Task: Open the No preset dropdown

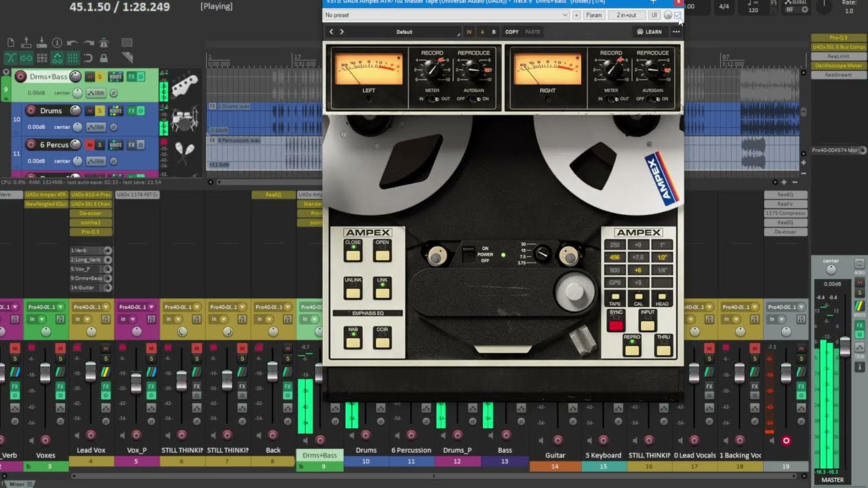Action: 446,15
